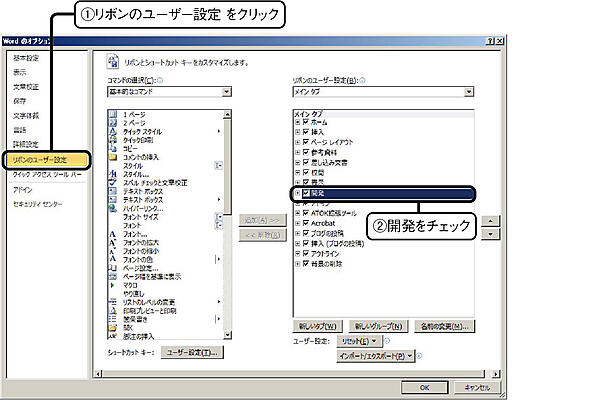The width and height of the screenshot is (600, 400).
Task: Select the コピー command icon
Action: coord(114,148)
